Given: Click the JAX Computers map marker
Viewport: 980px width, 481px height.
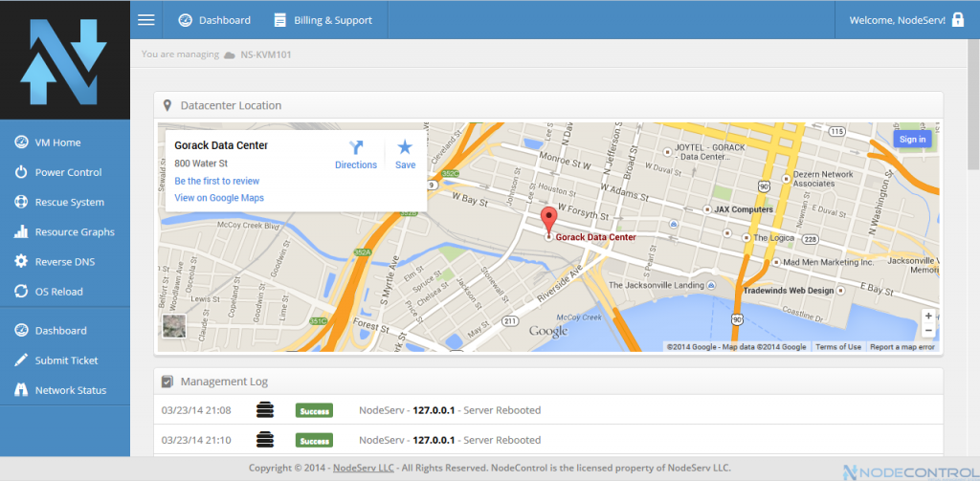Looking at the screenshot, I should point(707,209).
